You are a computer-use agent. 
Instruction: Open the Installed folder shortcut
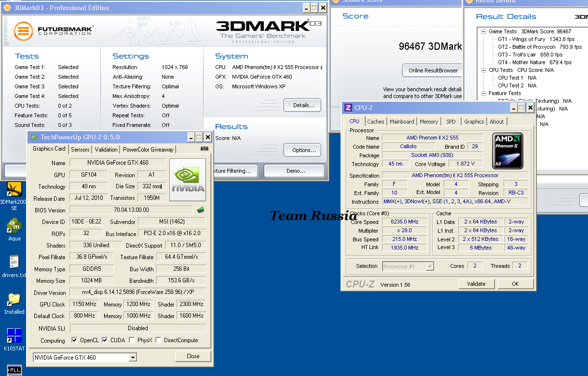[x=14, y=300]
